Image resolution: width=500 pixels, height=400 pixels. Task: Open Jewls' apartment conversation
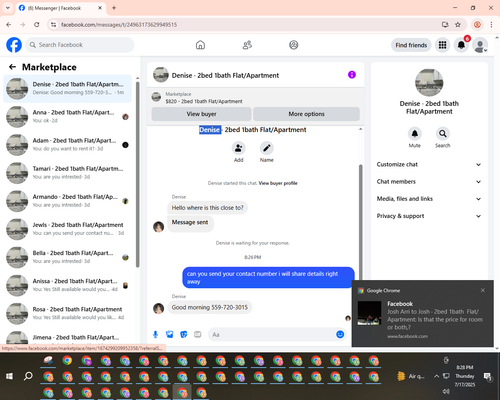pyautogui.click(x=67, y=229)
